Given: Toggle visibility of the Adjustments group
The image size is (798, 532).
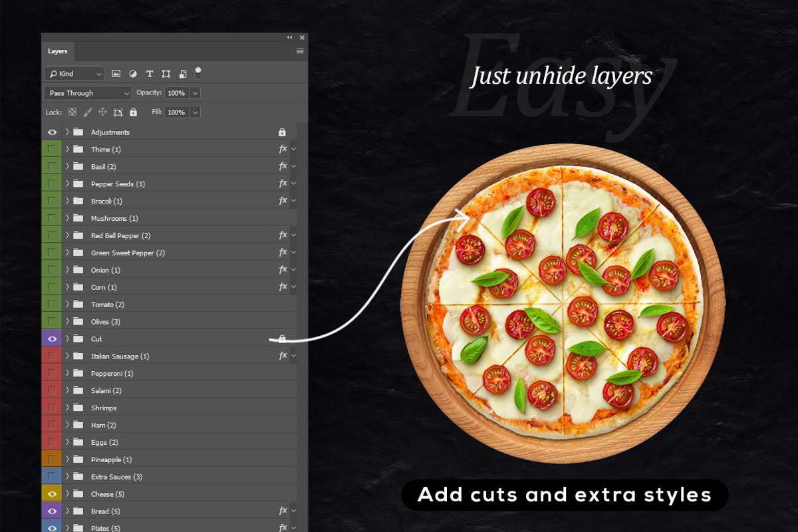Looking at the screenshot, I should point(51,132).
